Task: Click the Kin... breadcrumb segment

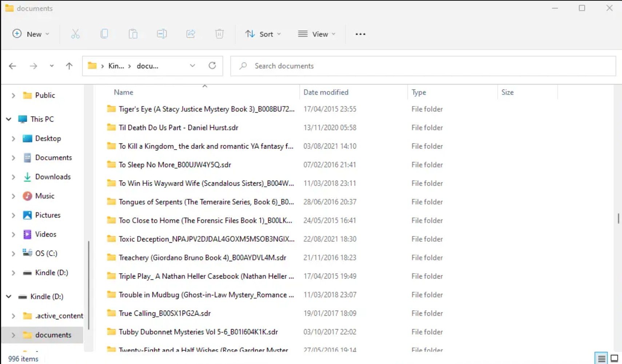Action: click(x=116, y=66)
